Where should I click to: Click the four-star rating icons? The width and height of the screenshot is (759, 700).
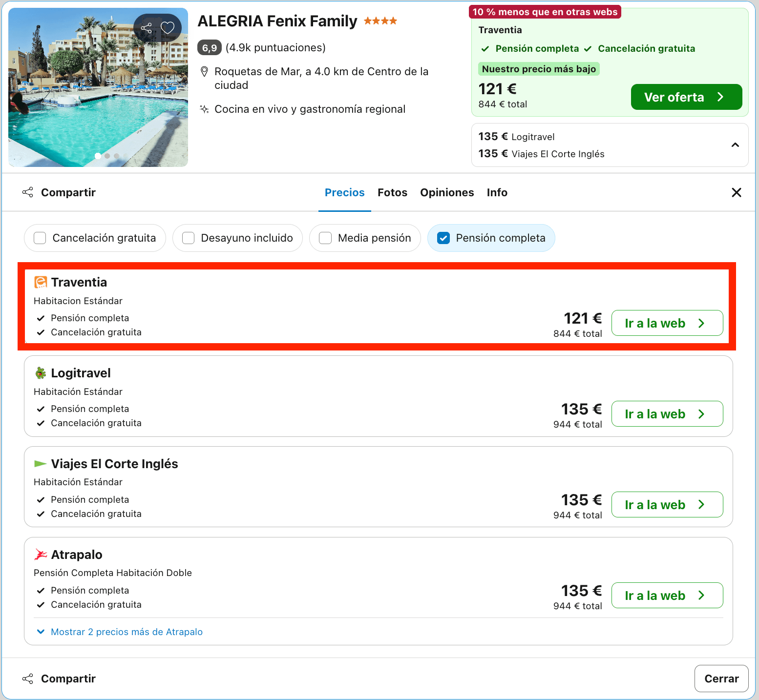click(380, 21)
